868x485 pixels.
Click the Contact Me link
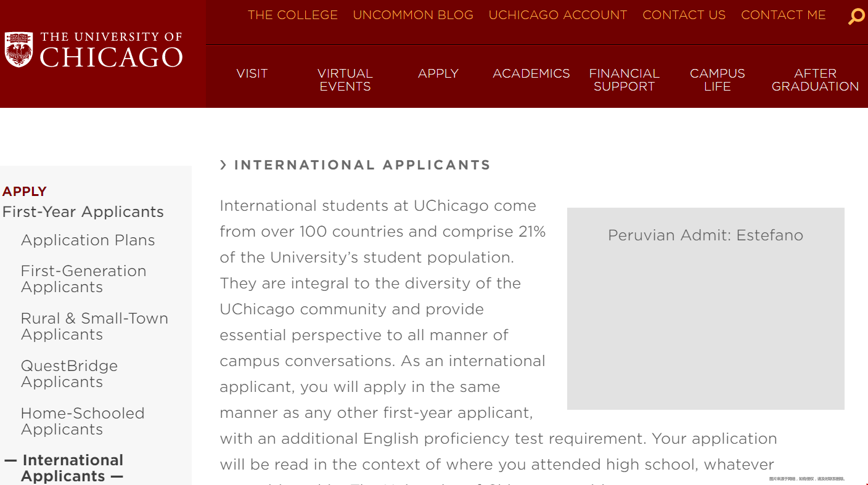point(784,15)
